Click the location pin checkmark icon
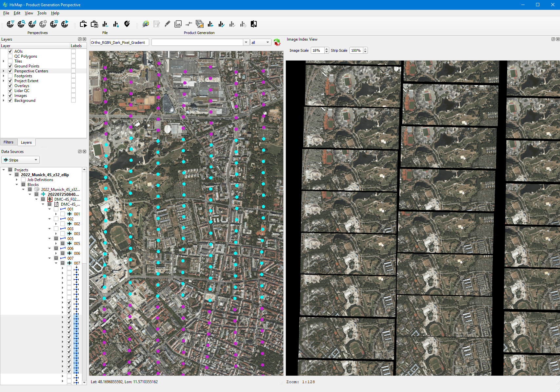Image resolution: width=560 pixels, height=392 pixels. [x=127, y=24]
